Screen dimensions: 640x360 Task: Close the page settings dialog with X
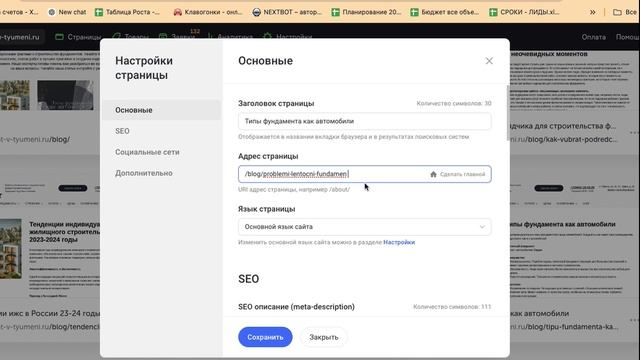point(489,61)
